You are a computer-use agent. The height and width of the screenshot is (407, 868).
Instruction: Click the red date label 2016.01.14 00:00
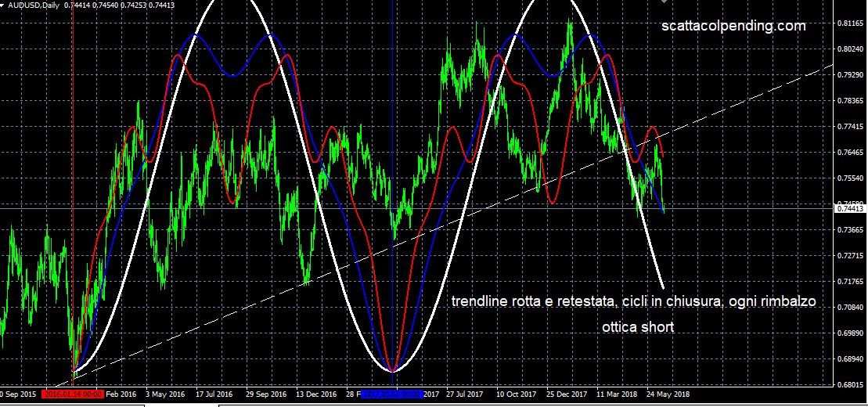click(x=72, y=395)
